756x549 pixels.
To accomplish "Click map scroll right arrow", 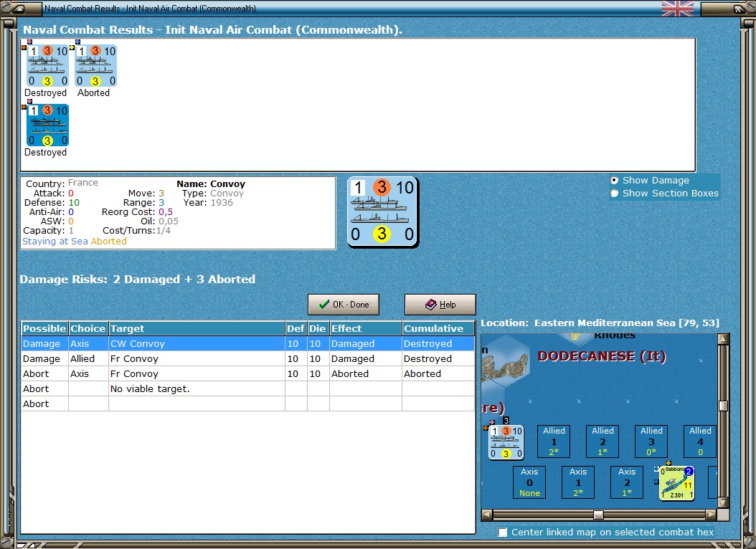I will [x=711, y=515].
